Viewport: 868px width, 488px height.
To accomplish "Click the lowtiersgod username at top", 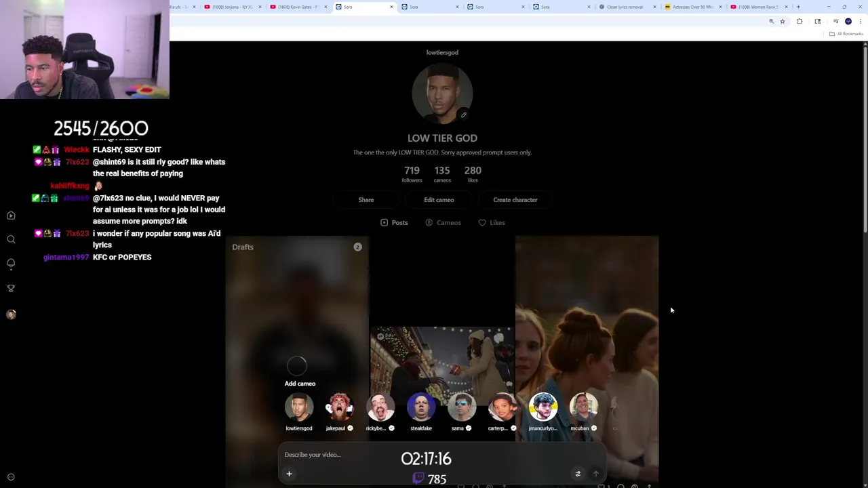I will pyautogui.click(x=442, y=52).
